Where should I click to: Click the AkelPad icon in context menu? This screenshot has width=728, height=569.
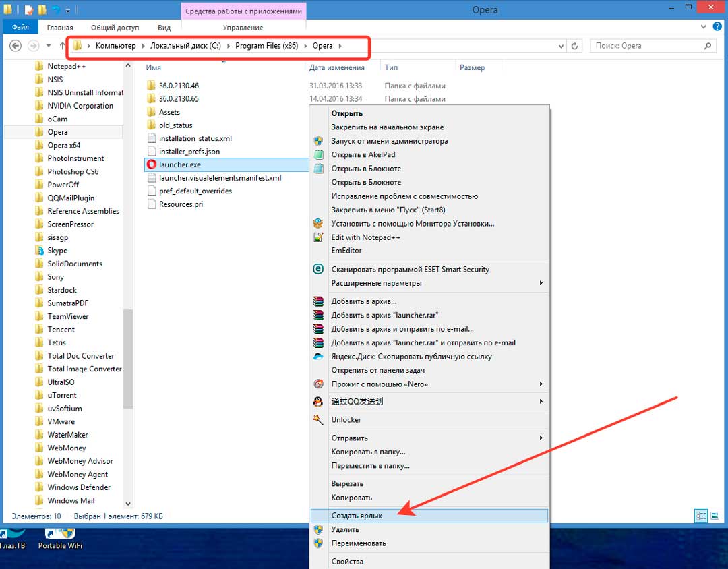pos(318,154)
